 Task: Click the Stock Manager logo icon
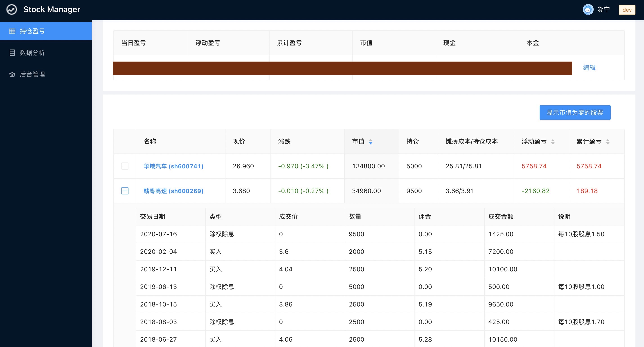point(11,10)
